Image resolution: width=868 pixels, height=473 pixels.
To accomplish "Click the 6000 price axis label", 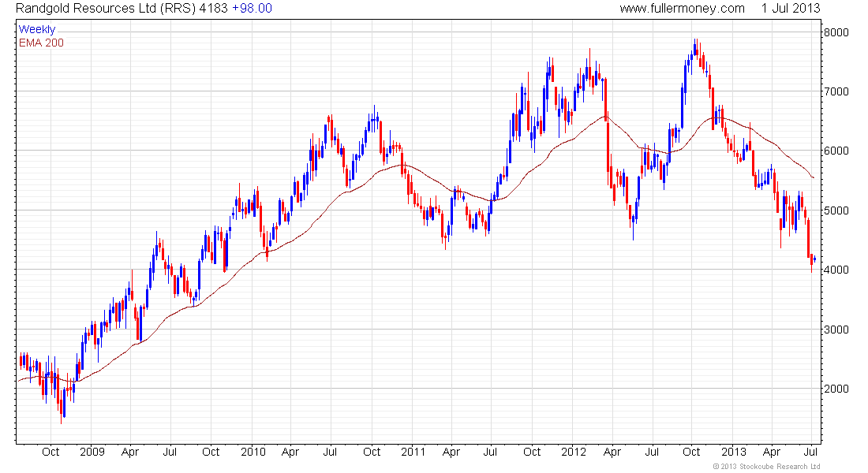I will click(x=836, y=151).
